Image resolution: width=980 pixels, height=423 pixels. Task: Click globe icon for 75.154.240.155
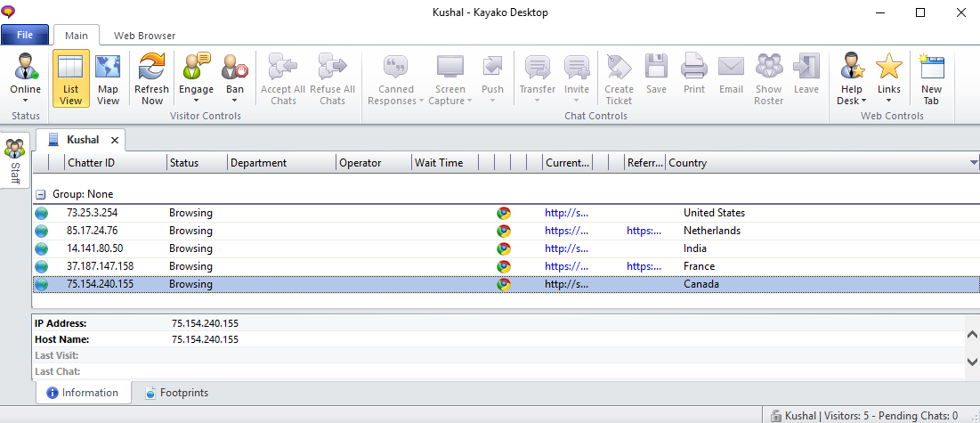41,284
